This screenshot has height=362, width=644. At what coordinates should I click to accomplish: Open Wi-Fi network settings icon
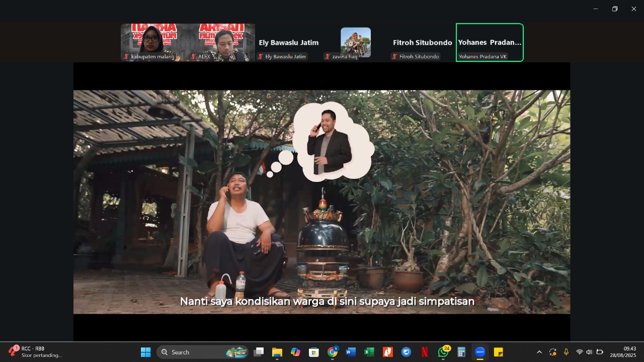coord(580,352)
